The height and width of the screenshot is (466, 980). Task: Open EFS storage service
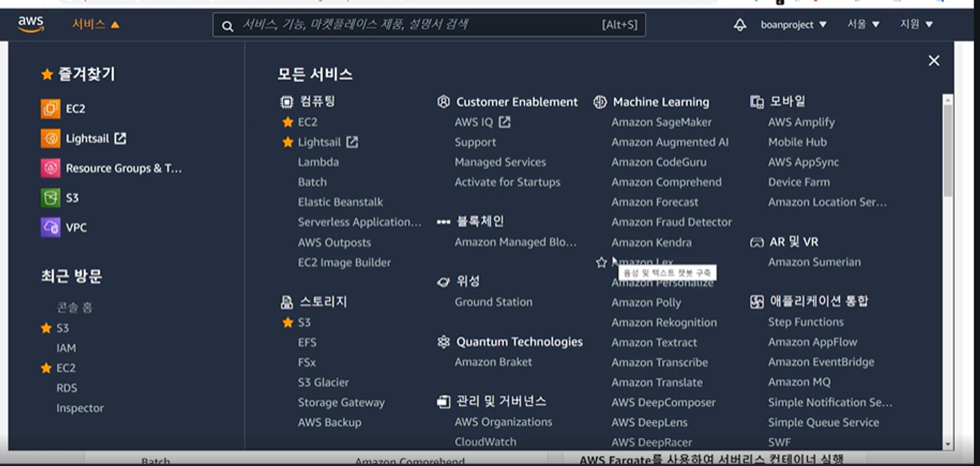[307, 342]
